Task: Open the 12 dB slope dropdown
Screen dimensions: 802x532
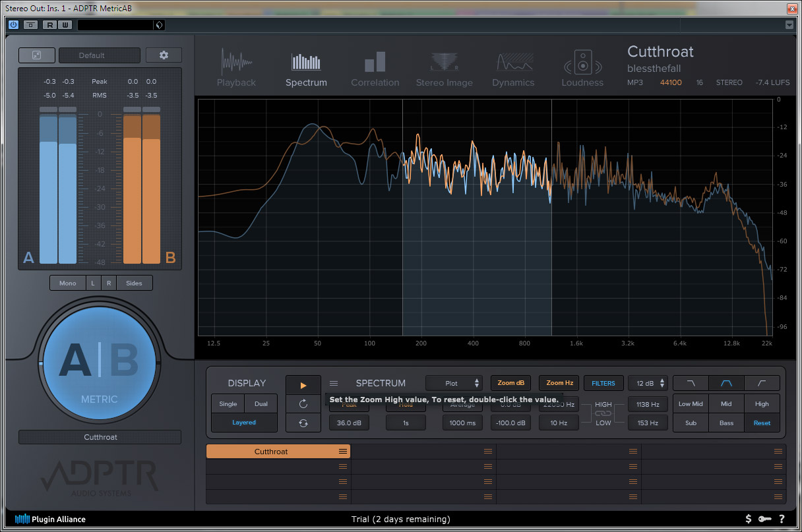Action: 648,383
